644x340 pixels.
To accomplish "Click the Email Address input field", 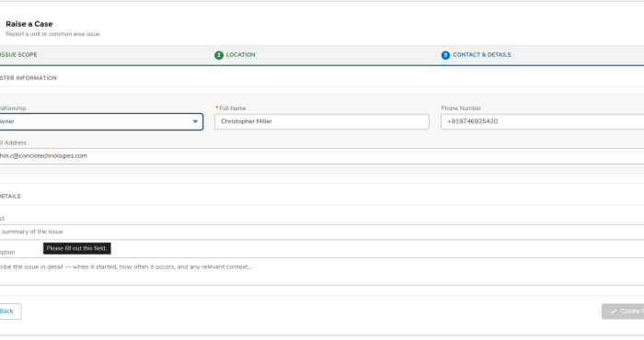I will (322, 156).
